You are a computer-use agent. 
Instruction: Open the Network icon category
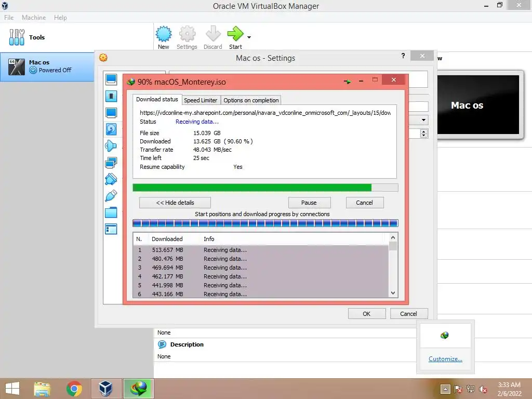click(111, 163)
